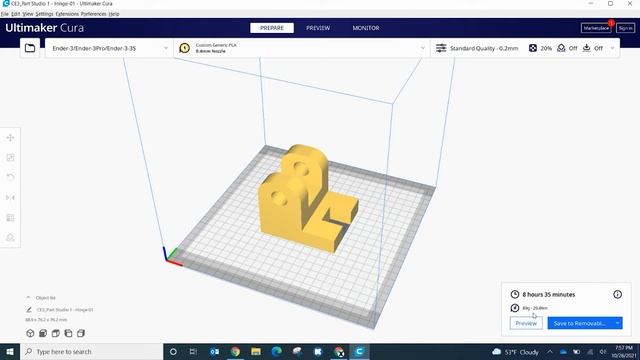Open Microsoft Edge from the taskbar
This screenshot has height=360, width=640.
point(277,351)
